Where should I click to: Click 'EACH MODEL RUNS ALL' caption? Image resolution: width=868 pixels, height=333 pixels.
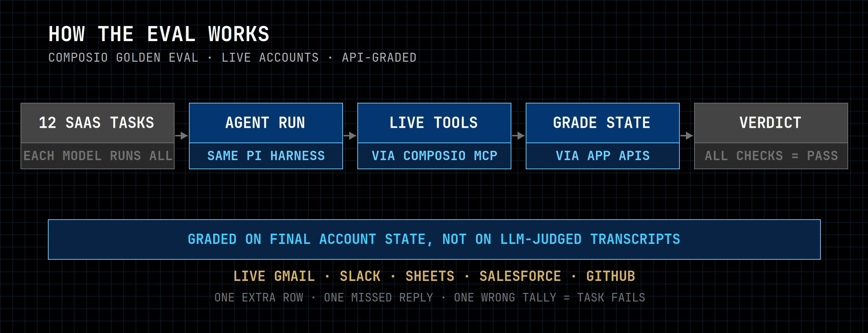click(x=98, y=156)
